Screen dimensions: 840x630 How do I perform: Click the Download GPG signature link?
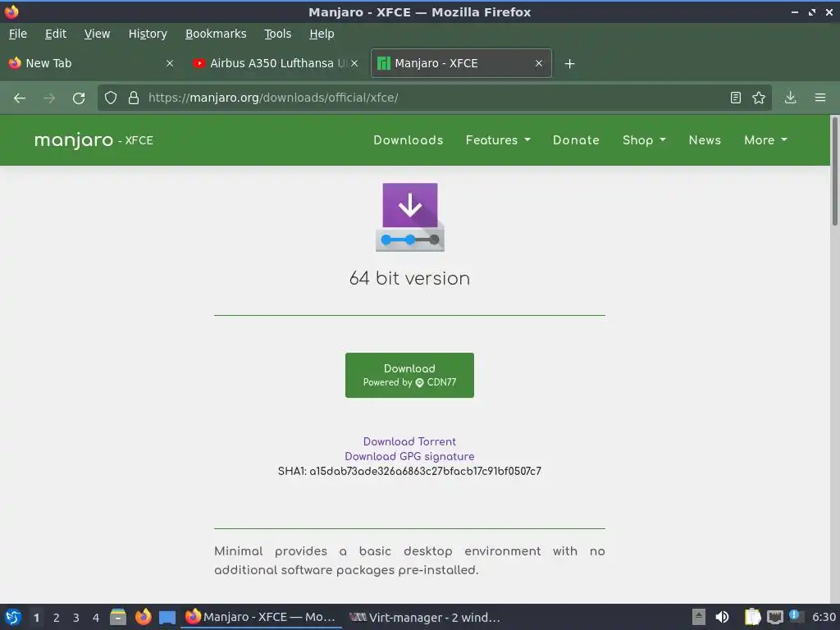409,456
